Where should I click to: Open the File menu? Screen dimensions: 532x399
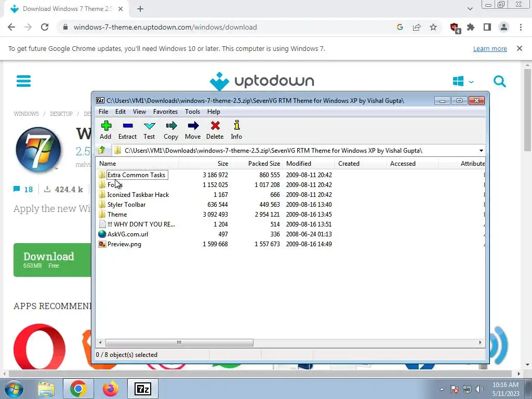pyautogui.click(x=103, y=112)
